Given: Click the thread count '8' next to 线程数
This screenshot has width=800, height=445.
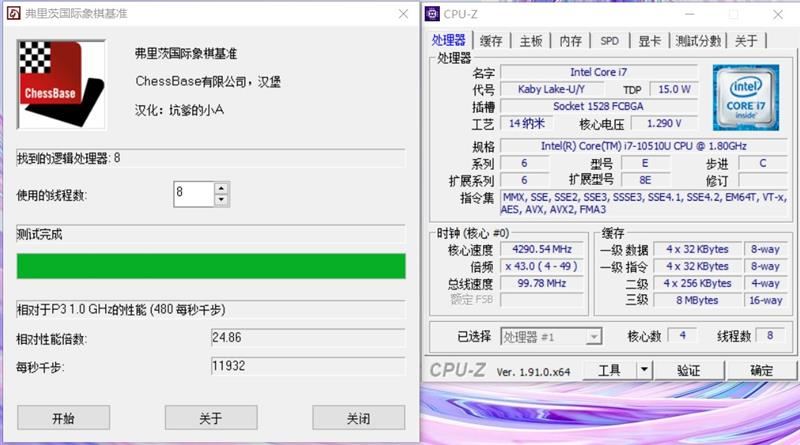Looking at the screenshot, I should 770,335.
